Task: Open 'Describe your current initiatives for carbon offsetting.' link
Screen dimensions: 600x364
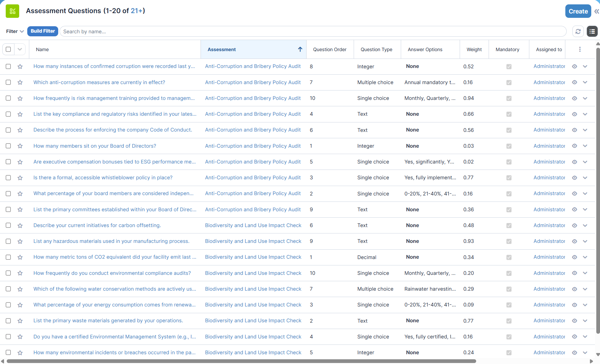Action: 97,225
